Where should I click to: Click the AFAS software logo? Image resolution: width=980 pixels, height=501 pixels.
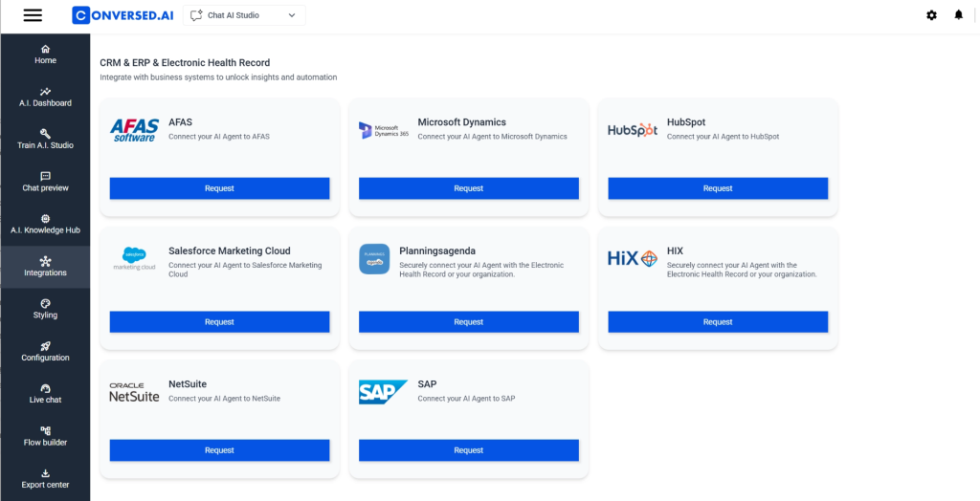tap(134, 130)
